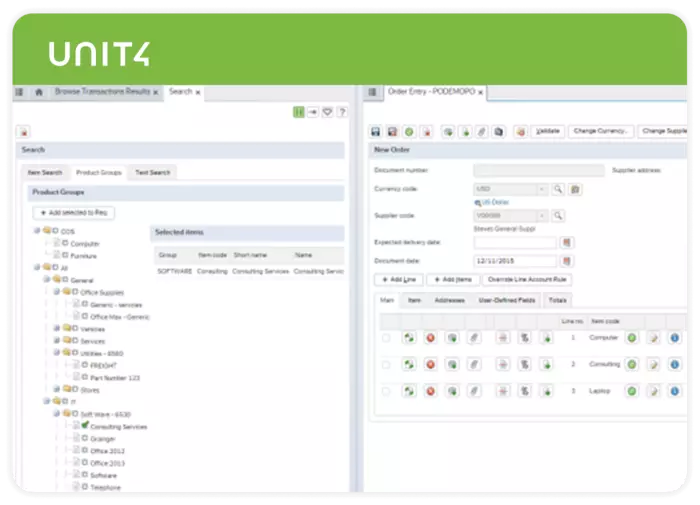Click the red clear icon above Search header
The image size is (700, 505).
point(24,132)
